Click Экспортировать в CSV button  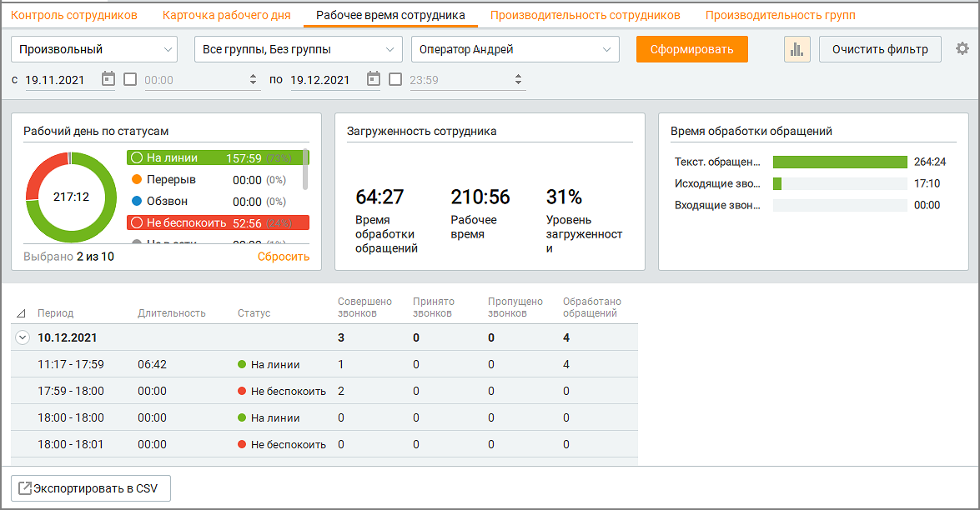pyautogui.click(x=91, y=488)
